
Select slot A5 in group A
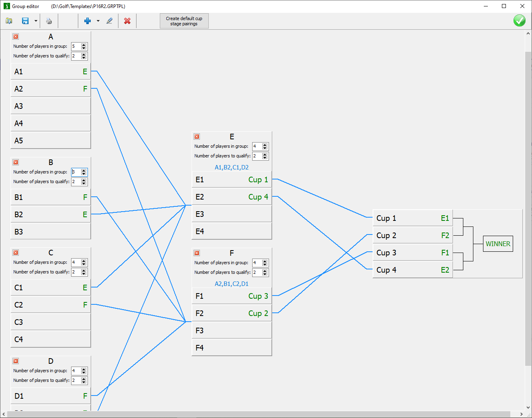pos(51,141)
